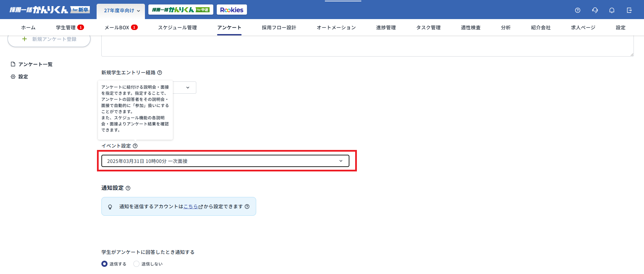Screen dimensions: 644x274
Task: Open the 適性検査 tab
Action: pyautogui.click(x=470, y=28)
